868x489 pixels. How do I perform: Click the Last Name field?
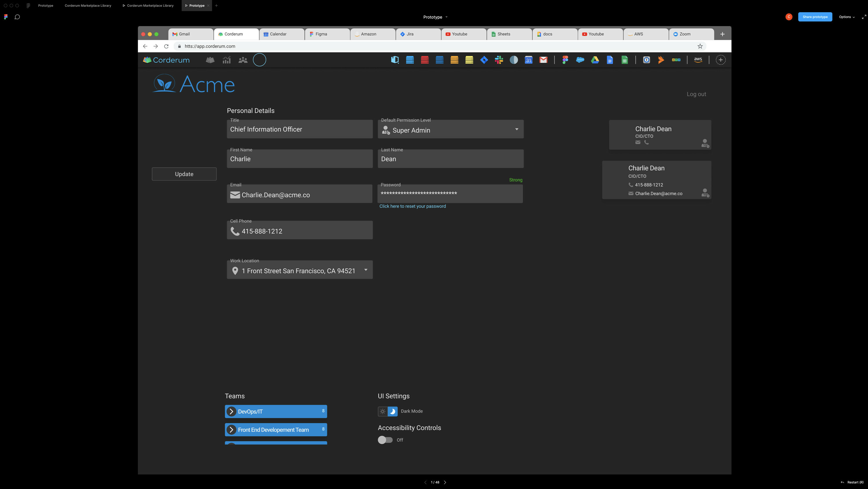click(451, 159)
